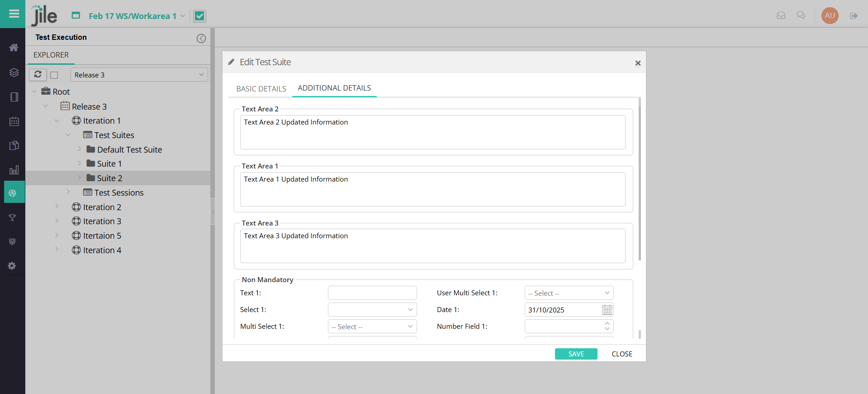Click the Close button in dialog footer

click(621, 354)
